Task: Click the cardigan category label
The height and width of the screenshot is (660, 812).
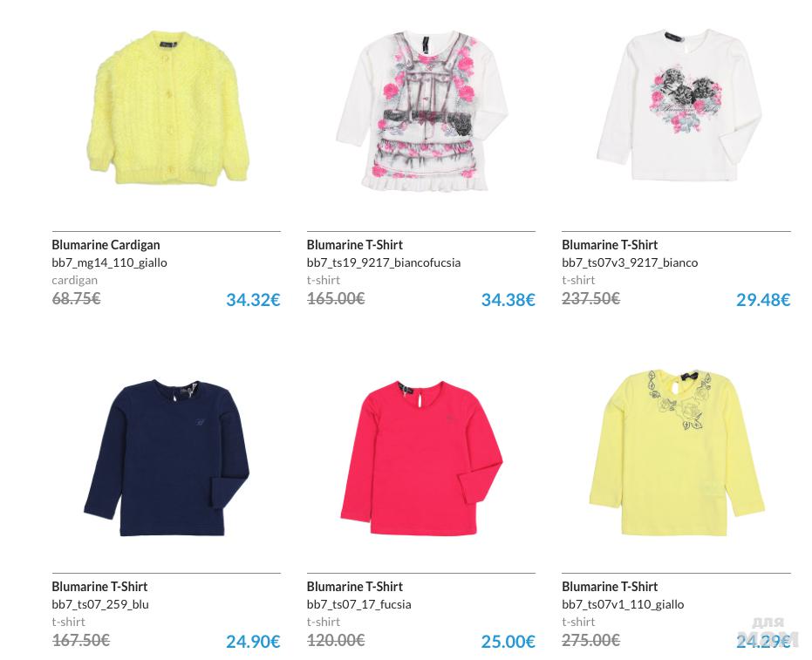Action: [75, 280]
